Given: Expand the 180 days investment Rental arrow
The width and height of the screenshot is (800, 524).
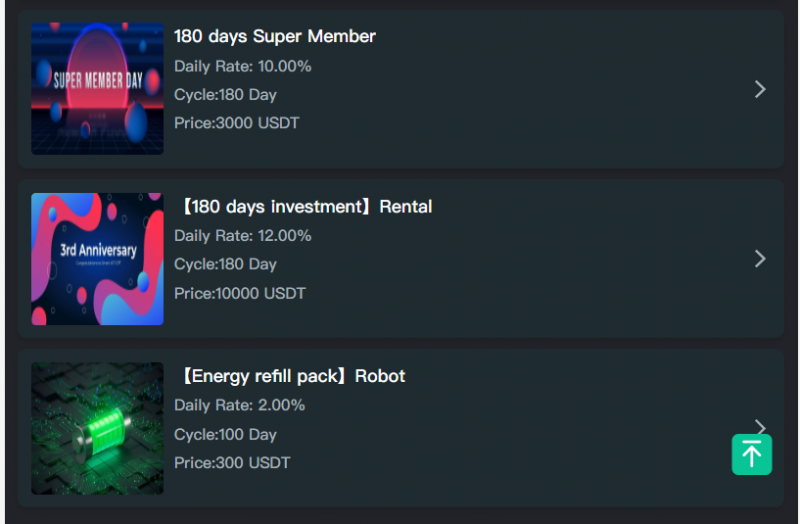Looking at the screenshot, I should [760, 259].
